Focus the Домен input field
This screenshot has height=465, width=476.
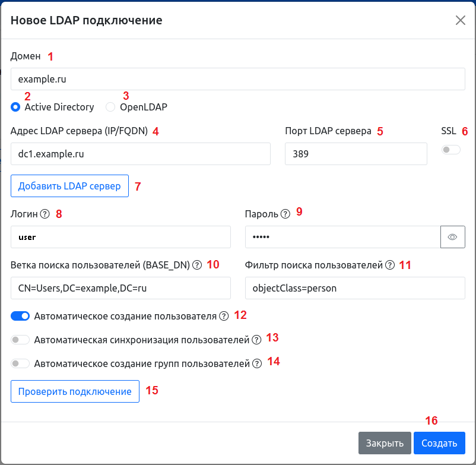[237, 78]
